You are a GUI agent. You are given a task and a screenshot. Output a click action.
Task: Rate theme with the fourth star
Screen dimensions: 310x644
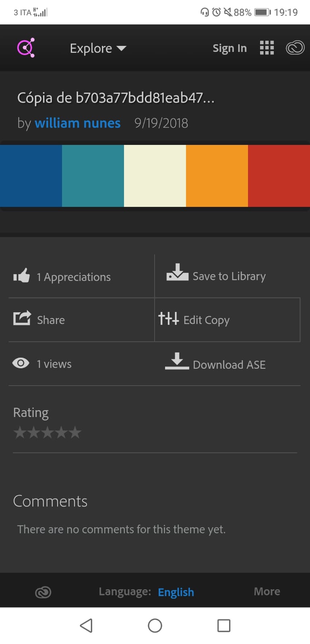(x=61, y=433)
